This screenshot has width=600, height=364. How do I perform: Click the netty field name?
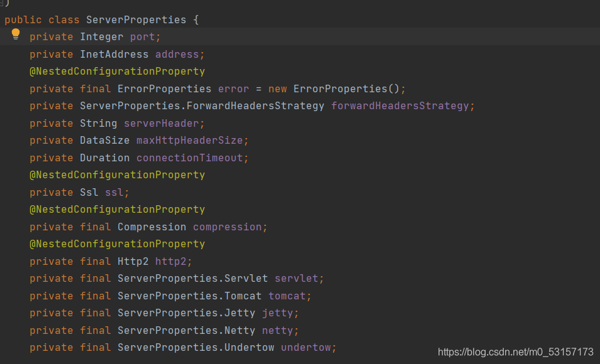click(x=278, y=330)
